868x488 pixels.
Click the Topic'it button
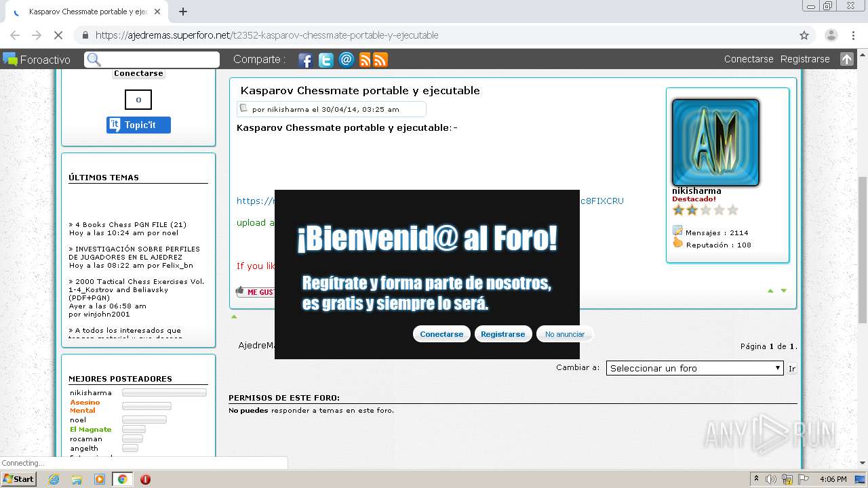click(x=138, y=125)
